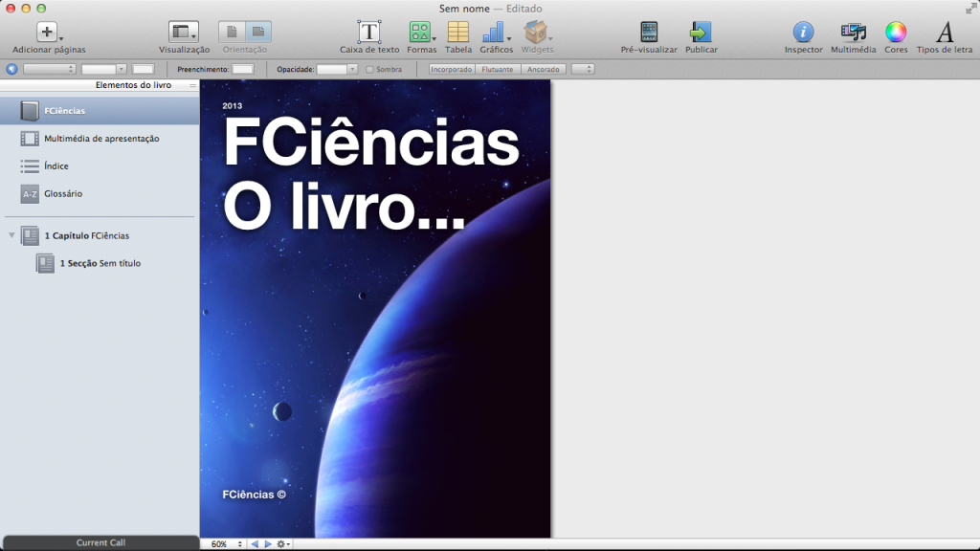The image size is (980, 551).
Task: Click the Capítulo page thumbnail icon
Action: (30, 235)
